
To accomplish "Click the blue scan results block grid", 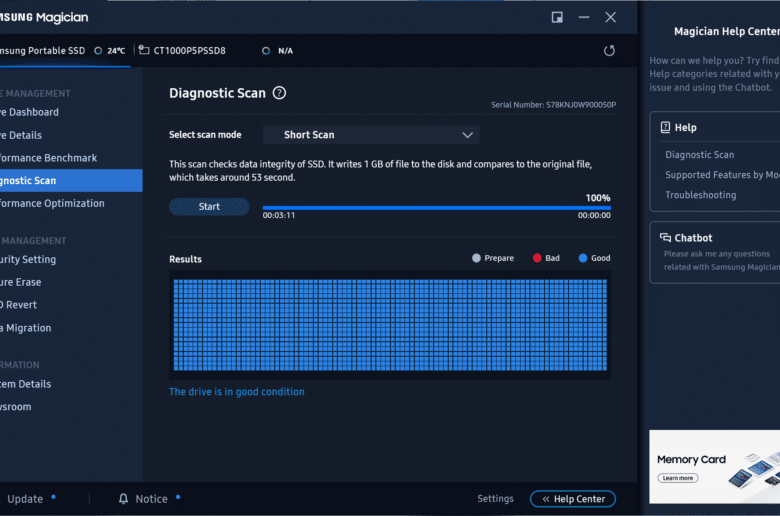I will point(390,325).
